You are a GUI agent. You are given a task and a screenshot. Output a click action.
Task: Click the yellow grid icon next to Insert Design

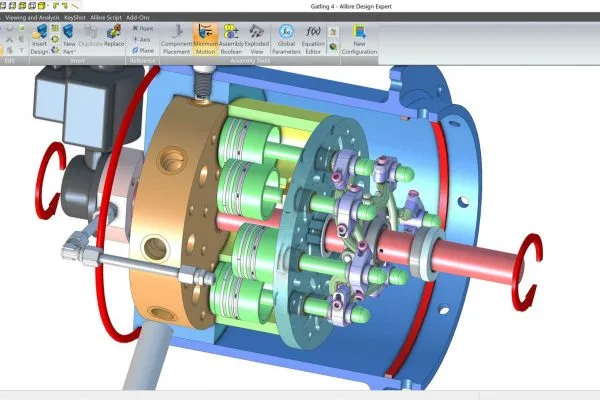[55, 28]
